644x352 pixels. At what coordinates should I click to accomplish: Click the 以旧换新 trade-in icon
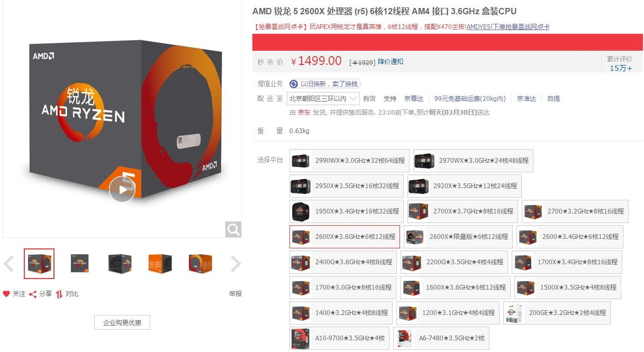tap(294, 84)
